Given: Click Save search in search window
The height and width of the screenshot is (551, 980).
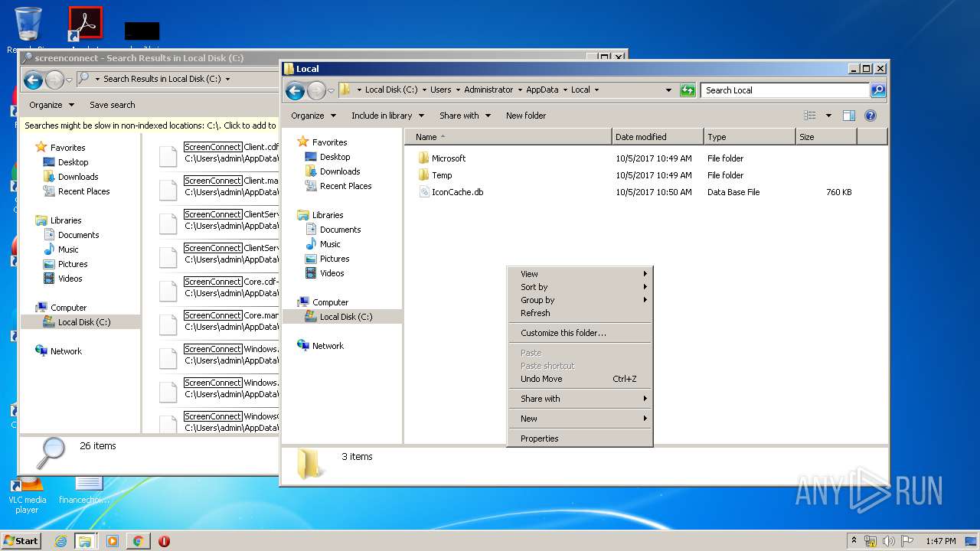Looking at the screenshot, I should click(x=112, y=105).
